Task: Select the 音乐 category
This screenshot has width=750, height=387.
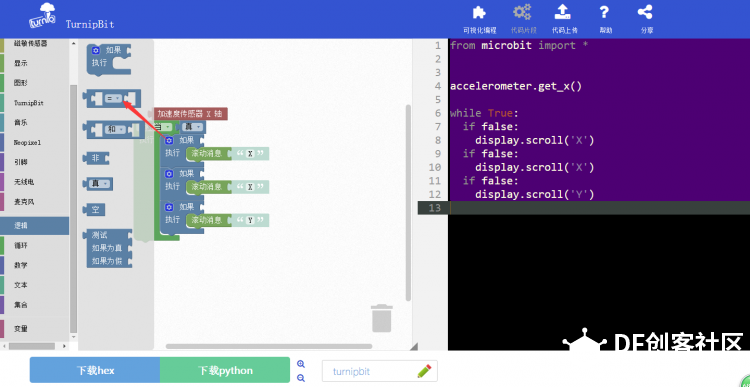Action: (34, 122)
